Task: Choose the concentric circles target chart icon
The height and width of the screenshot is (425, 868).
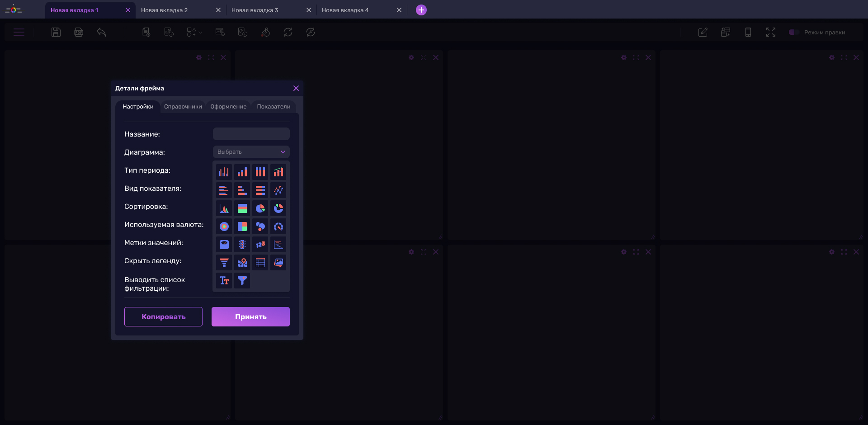Action: coord(224,227)
